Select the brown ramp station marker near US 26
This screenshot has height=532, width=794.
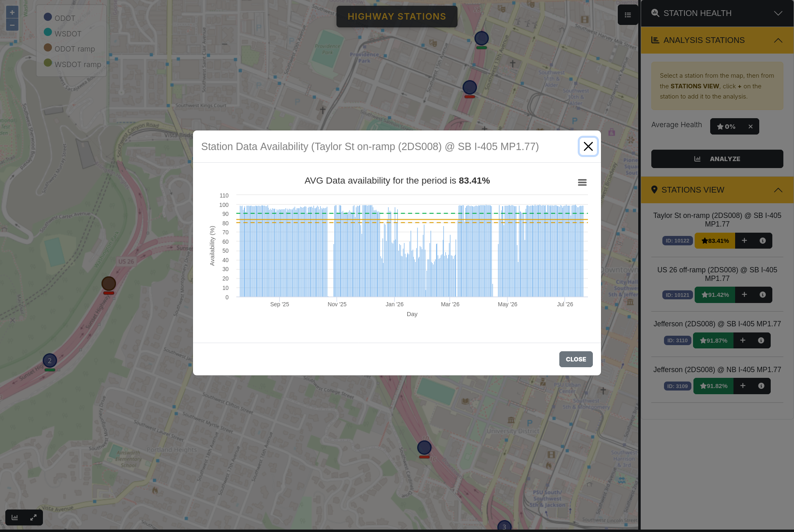pos(108,283)
